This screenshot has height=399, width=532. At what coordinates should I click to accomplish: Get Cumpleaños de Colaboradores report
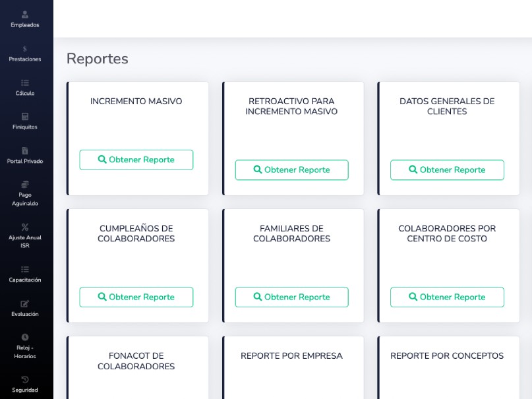(x=136, y=297)
